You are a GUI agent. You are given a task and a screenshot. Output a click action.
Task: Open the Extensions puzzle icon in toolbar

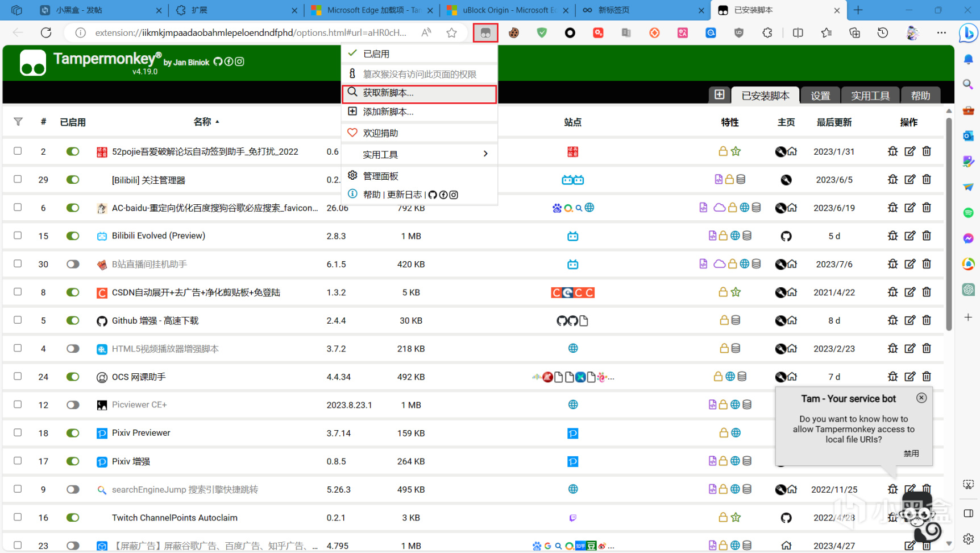767,33
